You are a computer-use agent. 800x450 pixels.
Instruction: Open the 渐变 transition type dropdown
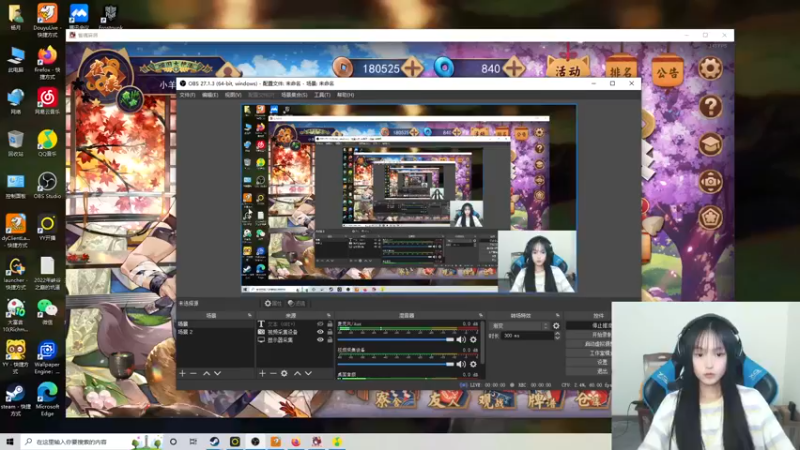coord(519,326)
